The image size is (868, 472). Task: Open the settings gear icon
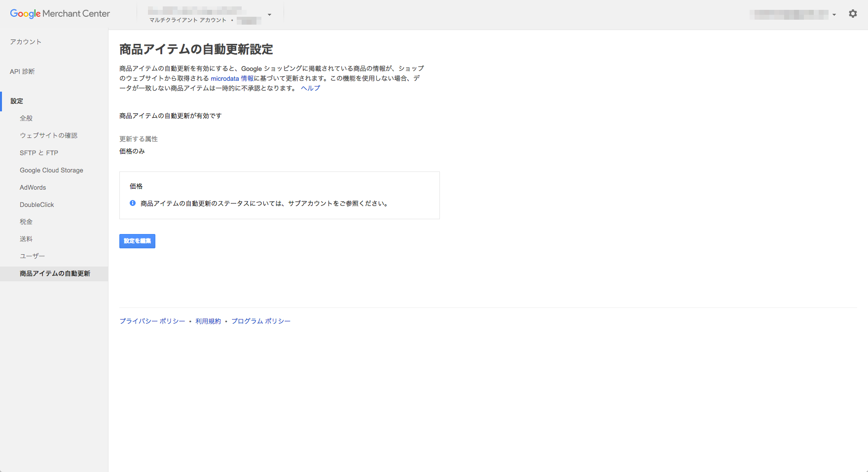[x=853, y=14]
